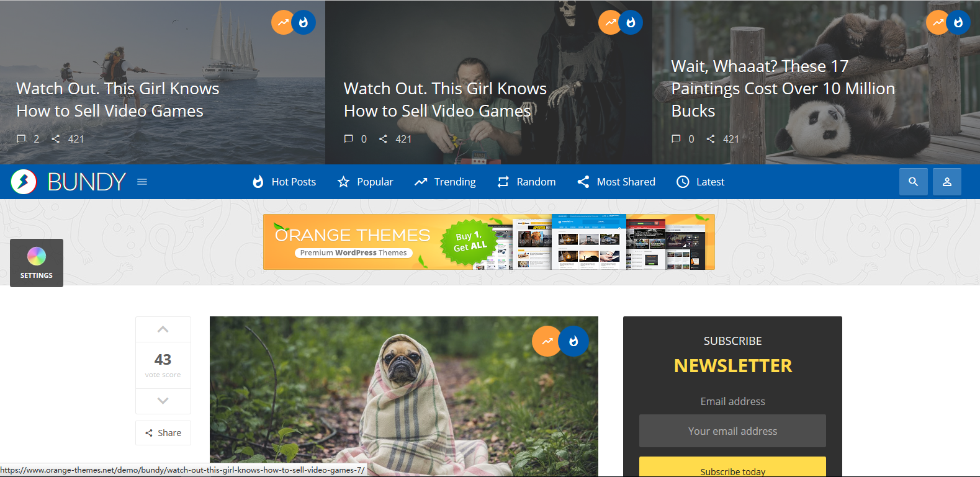
Task: Select Trending in the navigation bar
Action: coord(445,182)
